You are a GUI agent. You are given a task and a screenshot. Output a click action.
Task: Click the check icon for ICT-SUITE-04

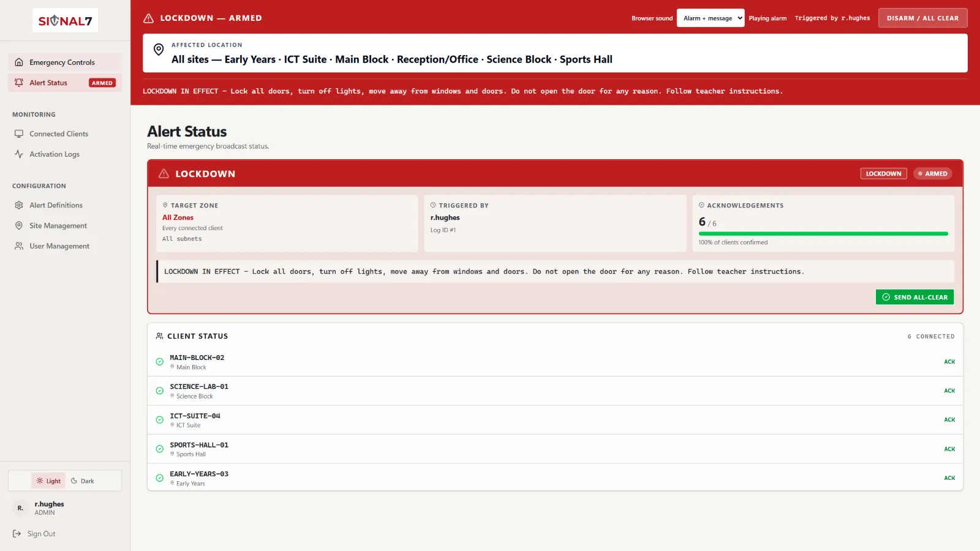point(159,420)
